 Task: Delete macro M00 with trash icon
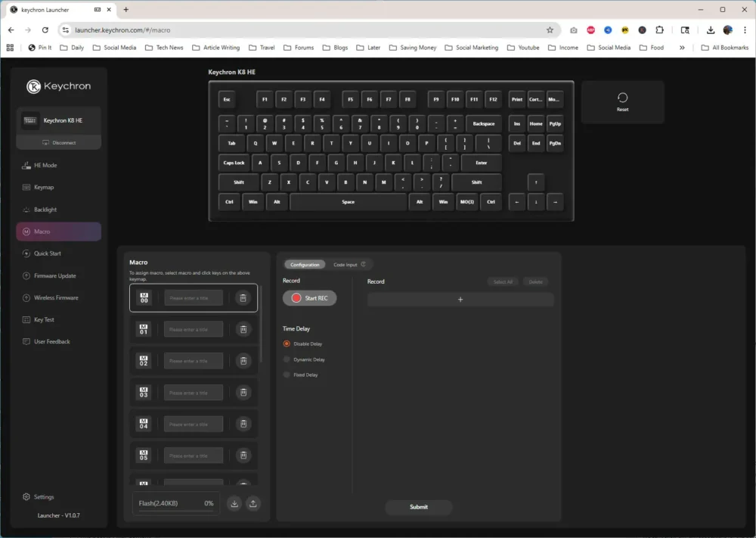click(x=243, y=298)
